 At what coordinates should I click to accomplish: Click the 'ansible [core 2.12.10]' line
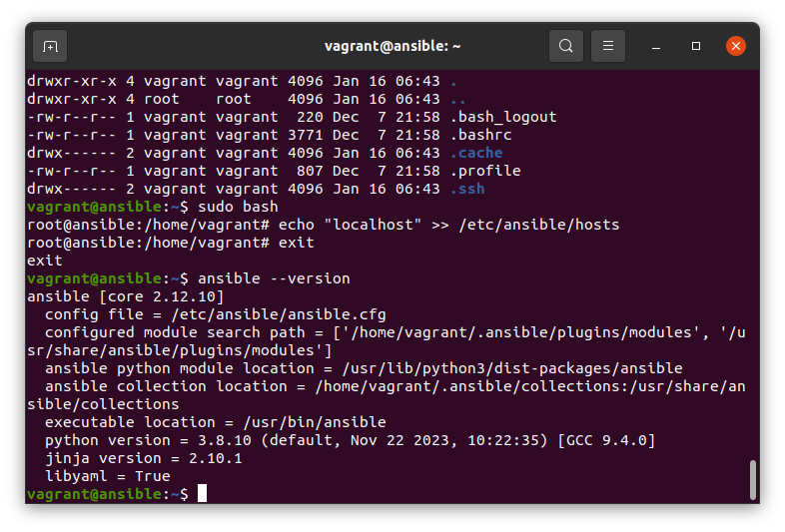point(125,296)
